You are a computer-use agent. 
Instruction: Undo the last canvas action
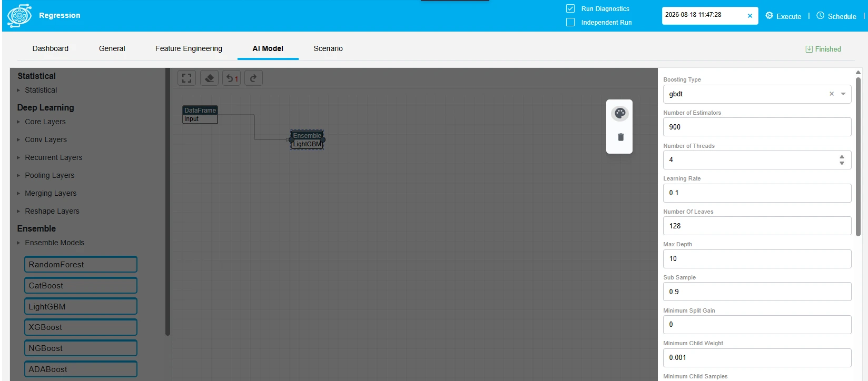232,78
